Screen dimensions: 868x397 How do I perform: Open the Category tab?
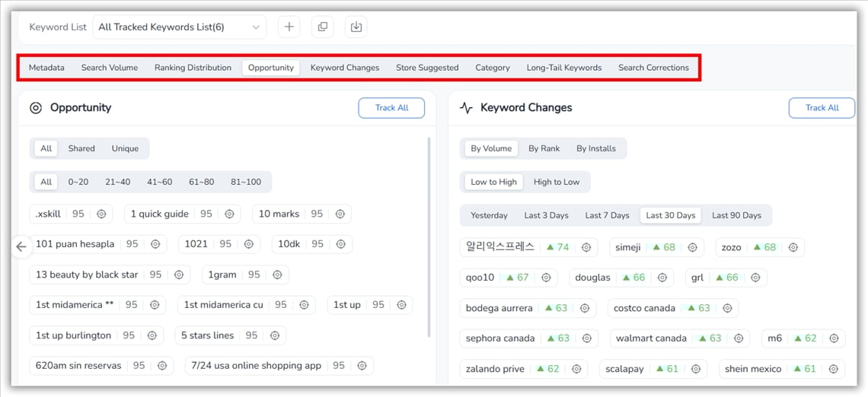tap(493, 68)
